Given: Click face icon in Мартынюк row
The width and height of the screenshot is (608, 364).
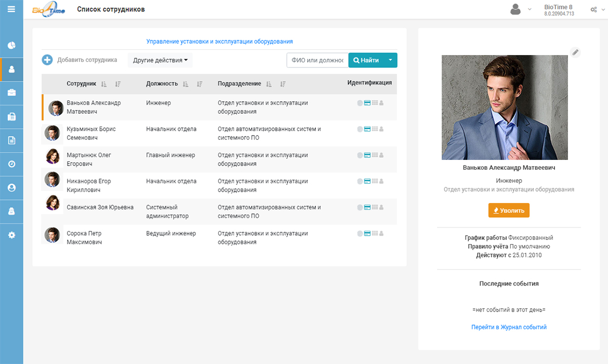Looking at the screenshot, I should 381,155.
